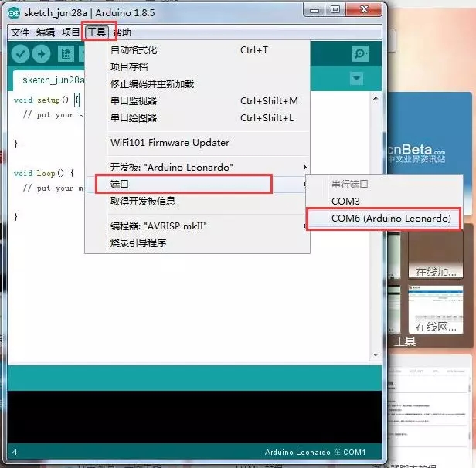Open 串口绘图器 menu entry
Image resolution: width=476 pixels, height=468 pixels.
197,117
